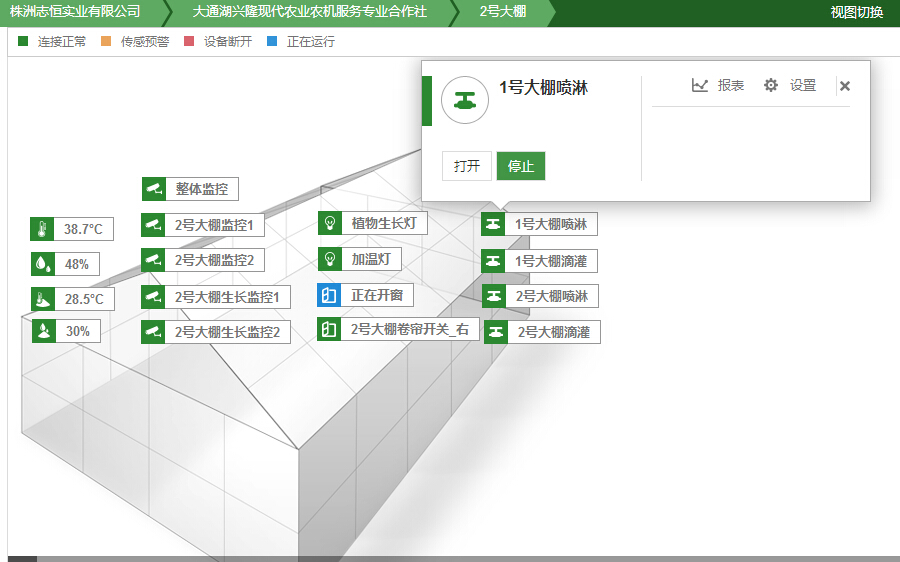This screenshot has height=562, width=900.
Task: Click the 整体监控 camera icon
Action: pyautogui.click(x=154, y=189)
